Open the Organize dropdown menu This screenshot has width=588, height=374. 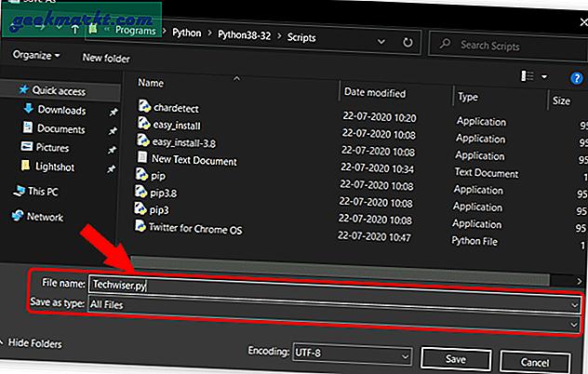coord(37,55)
